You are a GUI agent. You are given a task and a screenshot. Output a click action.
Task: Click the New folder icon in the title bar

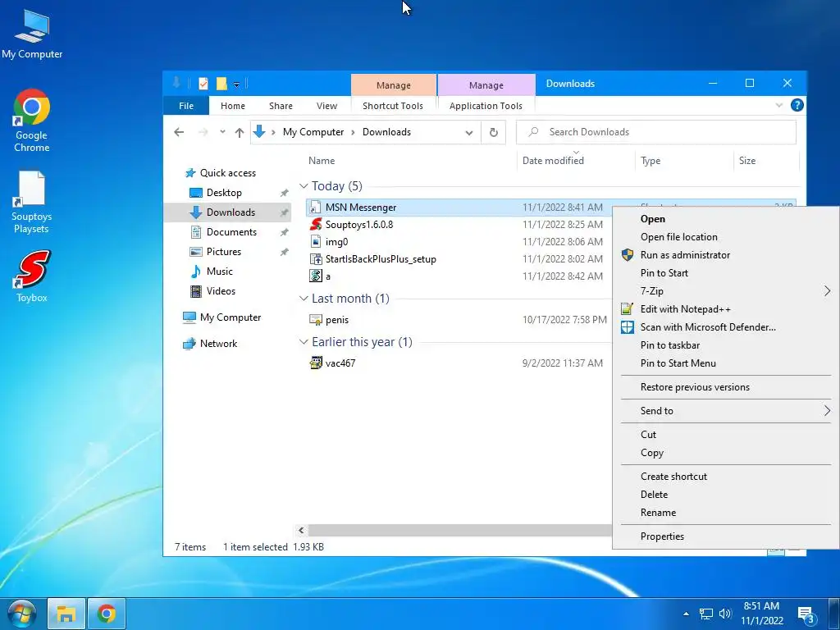[x=221, y=84]
